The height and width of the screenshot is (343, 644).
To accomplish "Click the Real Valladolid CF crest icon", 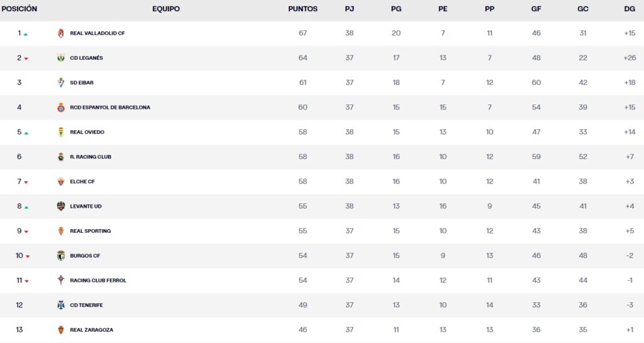I will (61, 33).
